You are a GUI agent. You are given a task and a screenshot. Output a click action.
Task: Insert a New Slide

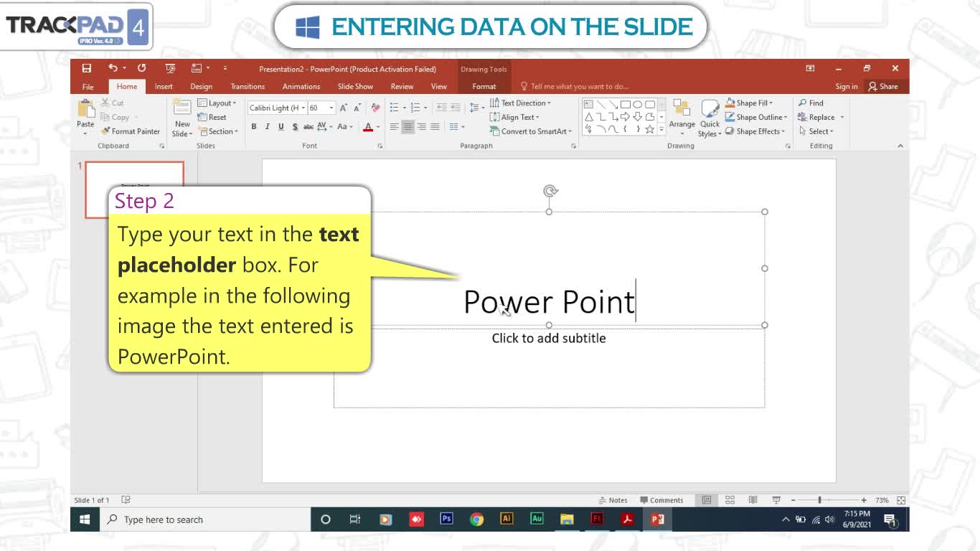182,118
